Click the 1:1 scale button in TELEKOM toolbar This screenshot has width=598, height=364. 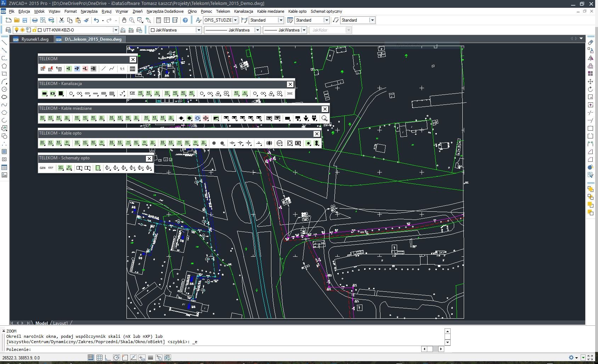click(x=122, y=69)
